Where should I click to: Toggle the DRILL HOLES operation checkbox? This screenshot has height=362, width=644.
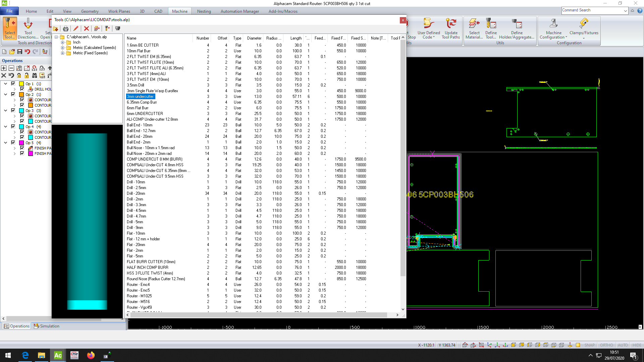point(22,89)
